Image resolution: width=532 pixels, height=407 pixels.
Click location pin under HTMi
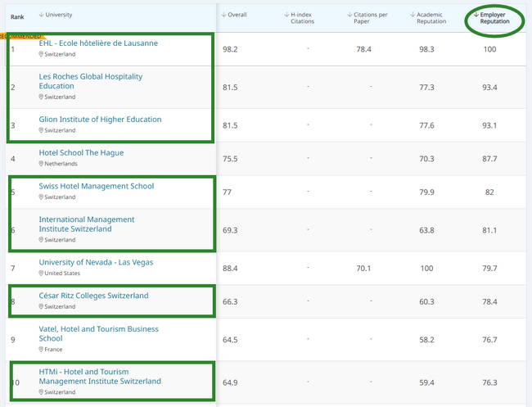(x=41, y=391)
